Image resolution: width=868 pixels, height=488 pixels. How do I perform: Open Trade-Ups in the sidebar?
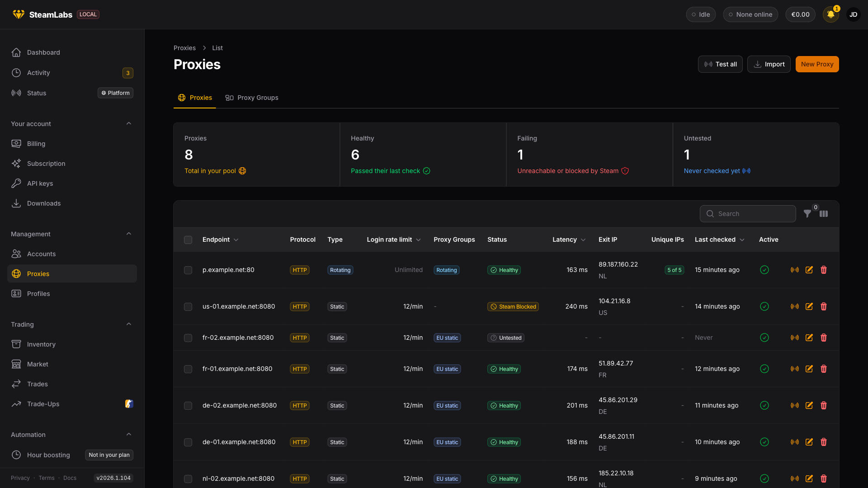point(72,404)
